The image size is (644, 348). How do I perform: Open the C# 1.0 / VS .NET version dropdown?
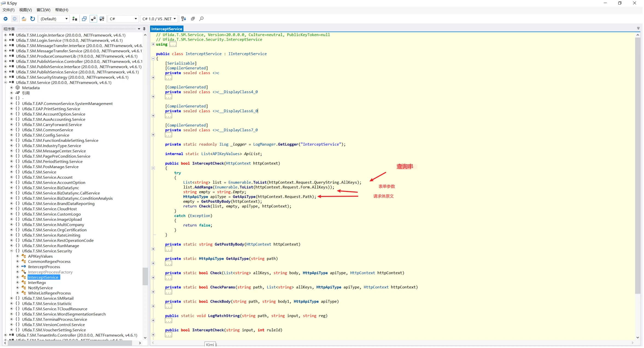[159, 19]
